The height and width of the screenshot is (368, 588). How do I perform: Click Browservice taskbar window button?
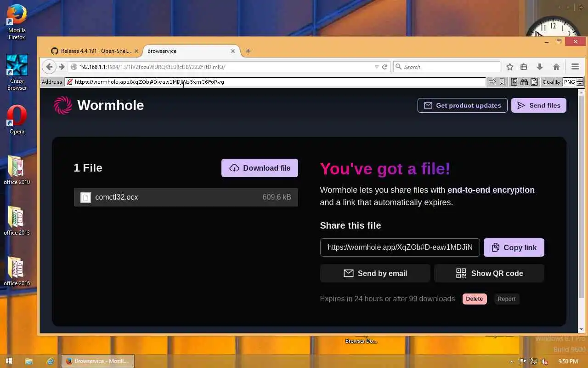pyautogui.click(x=98, y=361)
